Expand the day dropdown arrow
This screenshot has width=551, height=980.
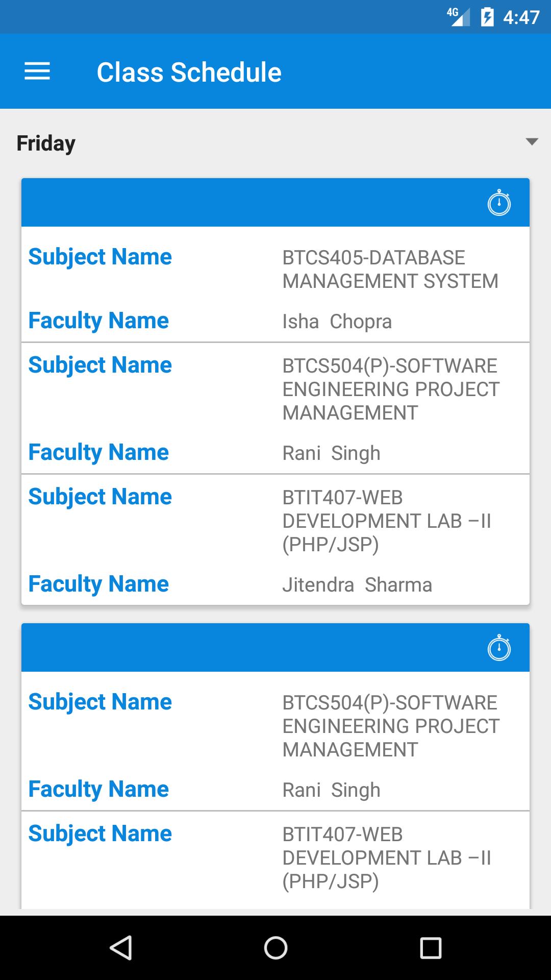[532, 142]
